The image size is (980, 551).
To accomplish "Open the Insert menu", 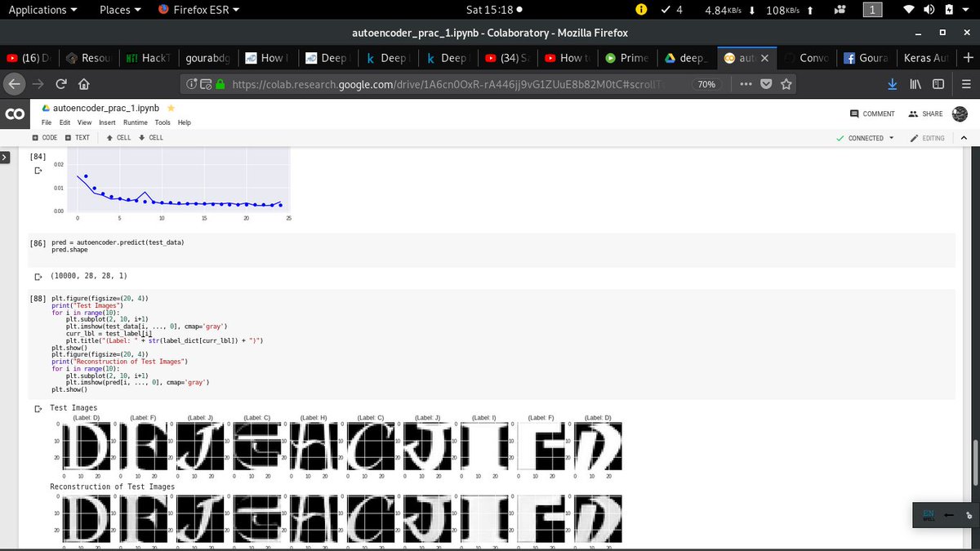I will coord(107,122).
